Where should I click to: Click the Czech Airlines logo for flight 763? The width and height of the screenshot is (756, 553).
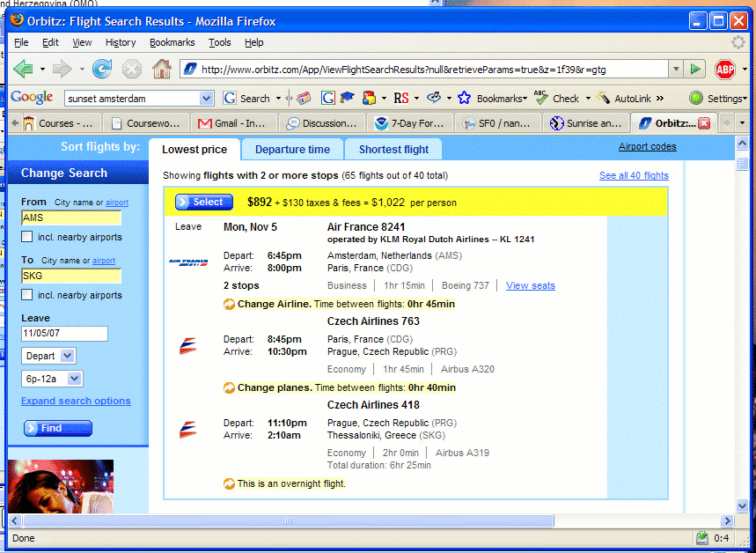pos(187,346)
